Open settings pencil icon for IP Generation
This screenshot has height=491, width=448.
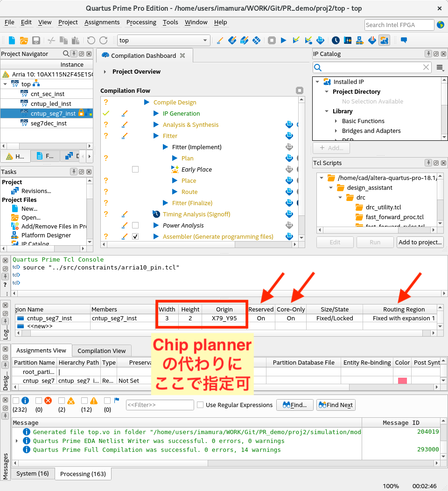125,113
